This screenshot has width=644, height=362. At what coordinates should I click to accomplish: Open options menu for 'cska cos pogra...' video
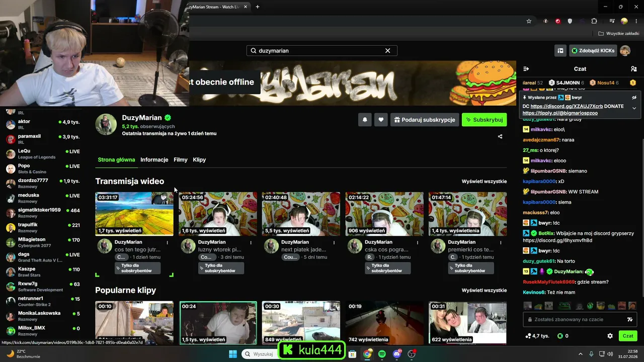[418, 242]
